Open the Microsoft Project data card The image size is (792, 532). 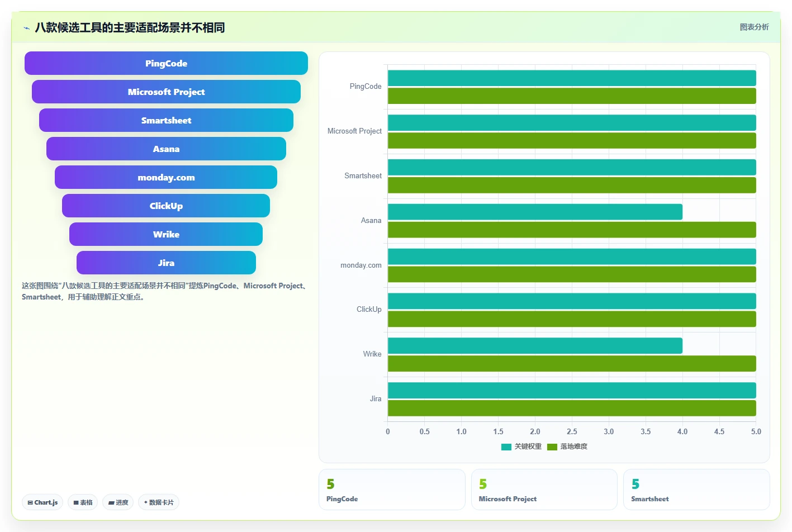(544, 490)
